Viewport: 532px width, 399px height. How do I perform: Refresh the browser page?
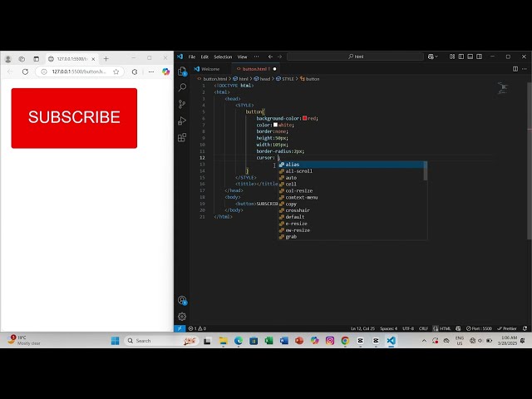tap(25, 71)
